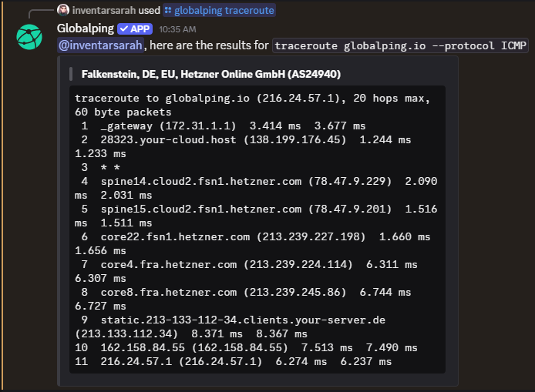
Task: Click the Falkenstein, DE, EU, Hetzner Online GmbH heading
Action: point(211,74)
